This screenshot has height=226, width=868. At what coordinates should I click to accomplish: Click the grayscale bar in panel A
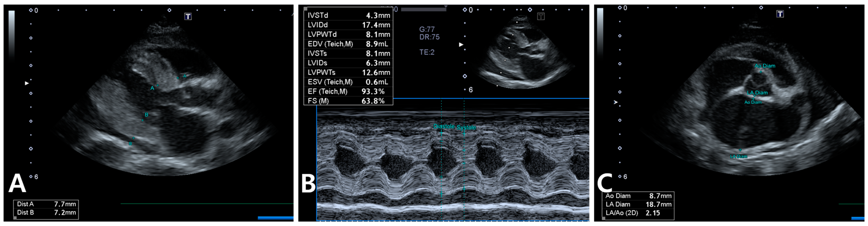coord(11,34)
